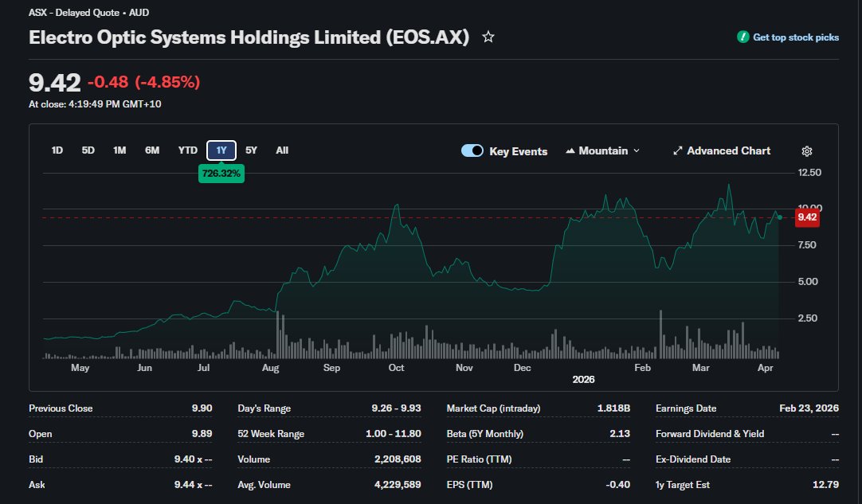Viewport: 862px width, 504px height.
Task: Click the Earnings Date value Feb 23, 2026
Action: [809, 408]
